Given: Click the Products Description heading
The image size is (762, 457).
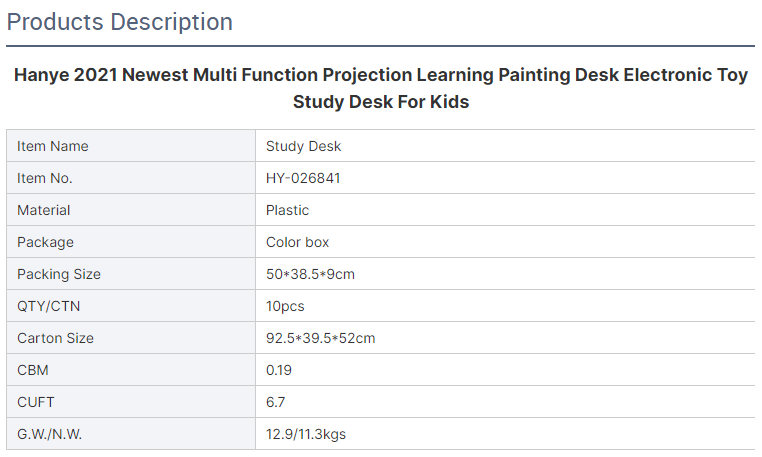Looking at the screenshot, I should point(120,22).
